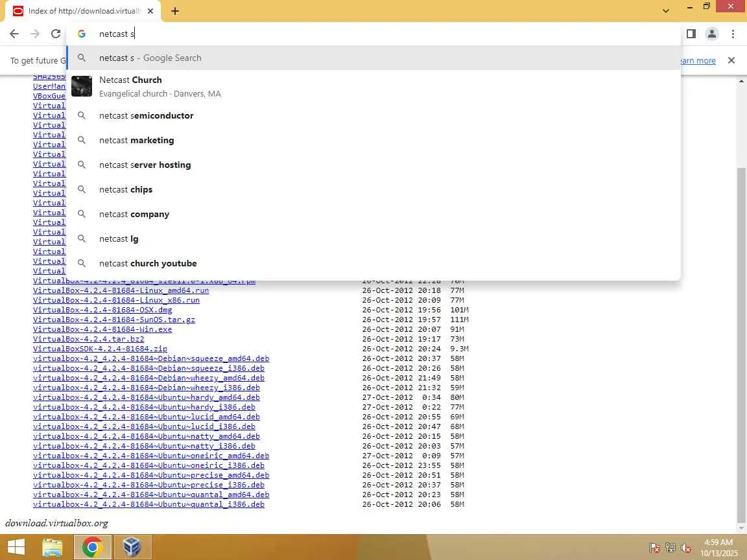Download VirtualBox-4.2.4.tar.bz2 source
The height and width of the screenshot is (560, 747).
[89, 339]
